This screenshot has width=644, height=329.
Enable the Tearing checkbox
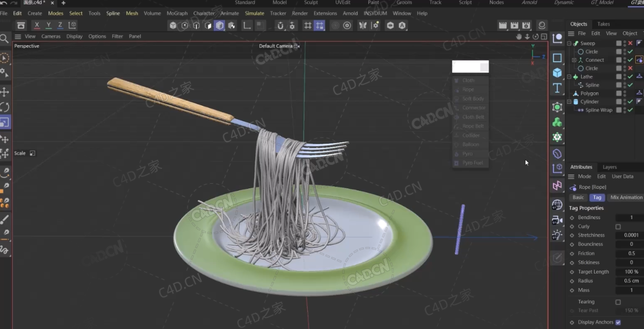618,301
